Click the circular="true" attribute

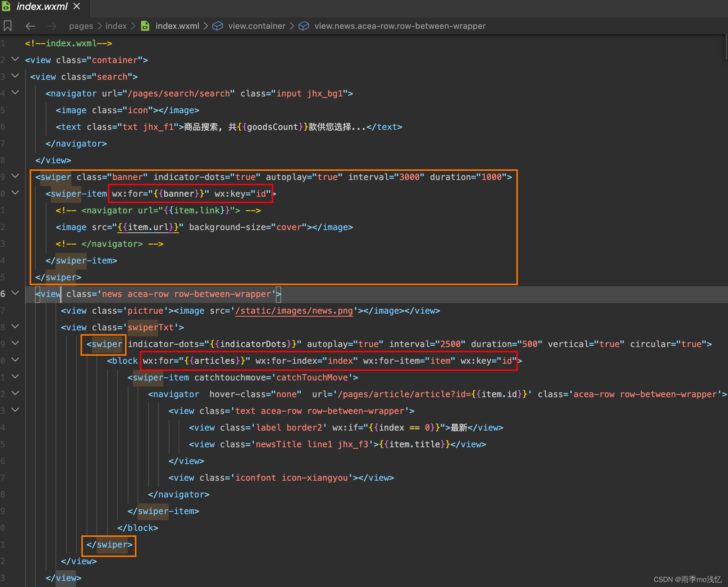pos(668,344)
